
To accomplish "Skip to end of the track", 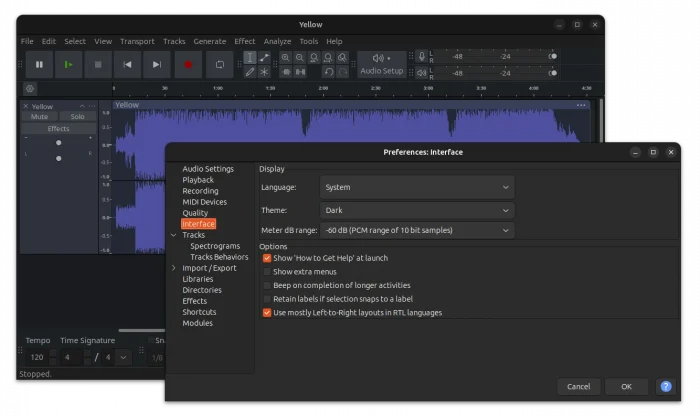I will [156, 65].
